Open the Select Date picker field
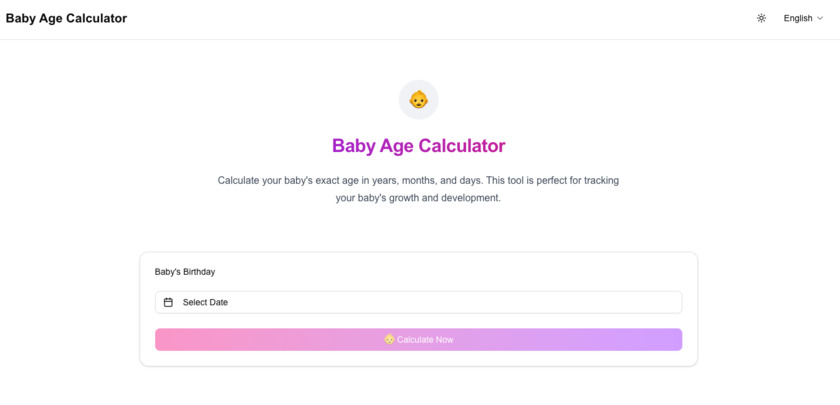This screenshot has width=840, height=405. click(418, 302)
